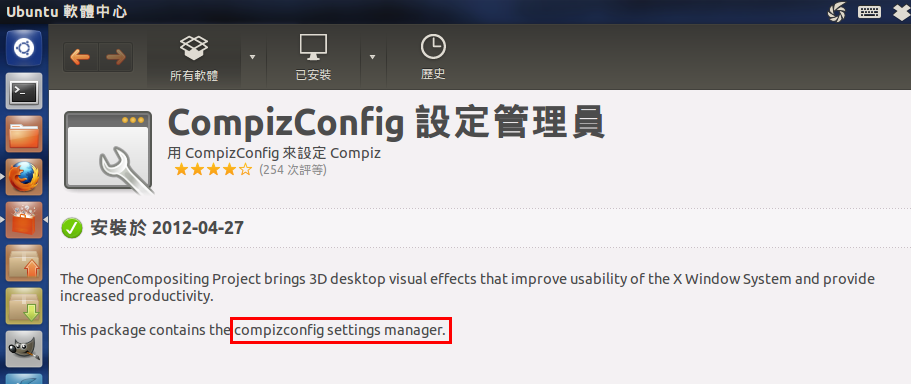Open the 所有軟體 (All Software) section
The width and height of the screenshot is (911, 384).
[193, 58]
